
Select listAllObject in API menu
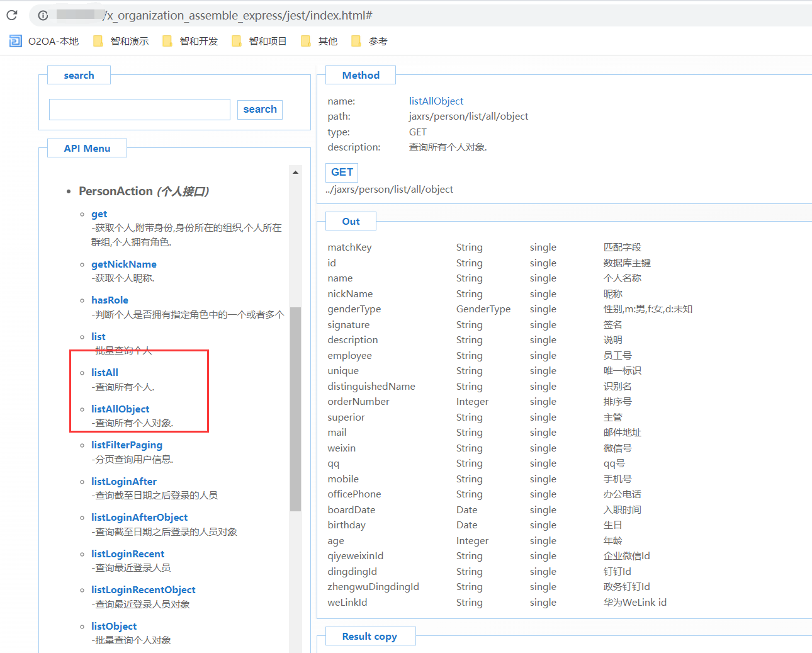[x=120, y=409]
